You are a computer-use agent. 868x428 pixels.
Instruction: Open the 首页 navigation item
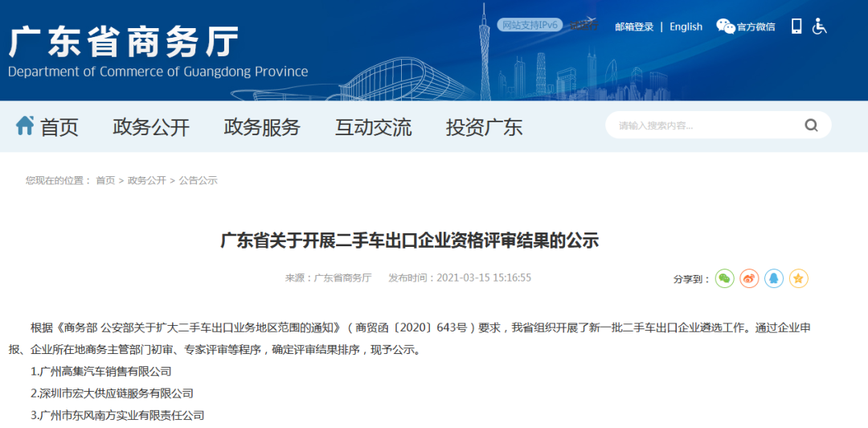point(59,127)
